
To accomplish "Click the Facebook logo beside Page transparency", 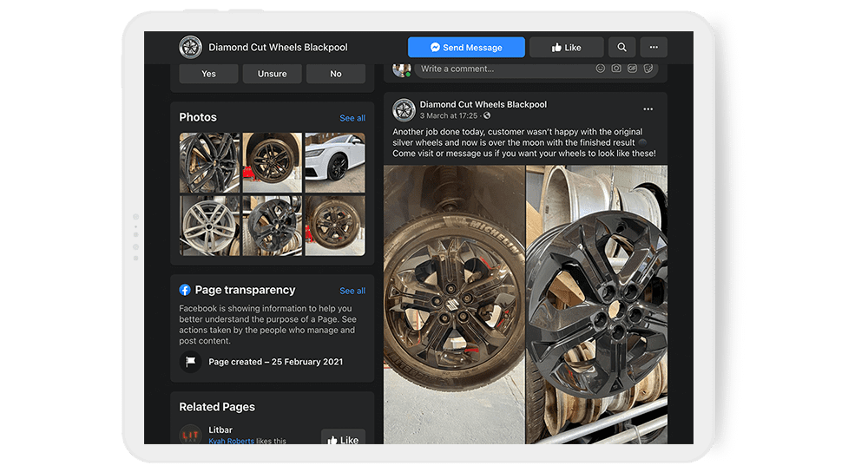I will [x=185, y=290].
